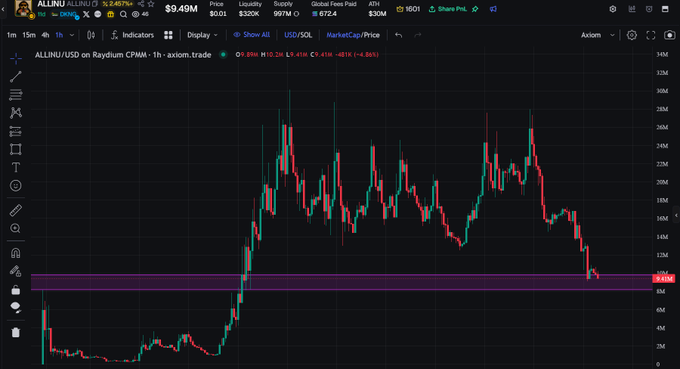Open the bar chart stats icon
The width and height of the screenshot is (680, 369).
point(632,9)
